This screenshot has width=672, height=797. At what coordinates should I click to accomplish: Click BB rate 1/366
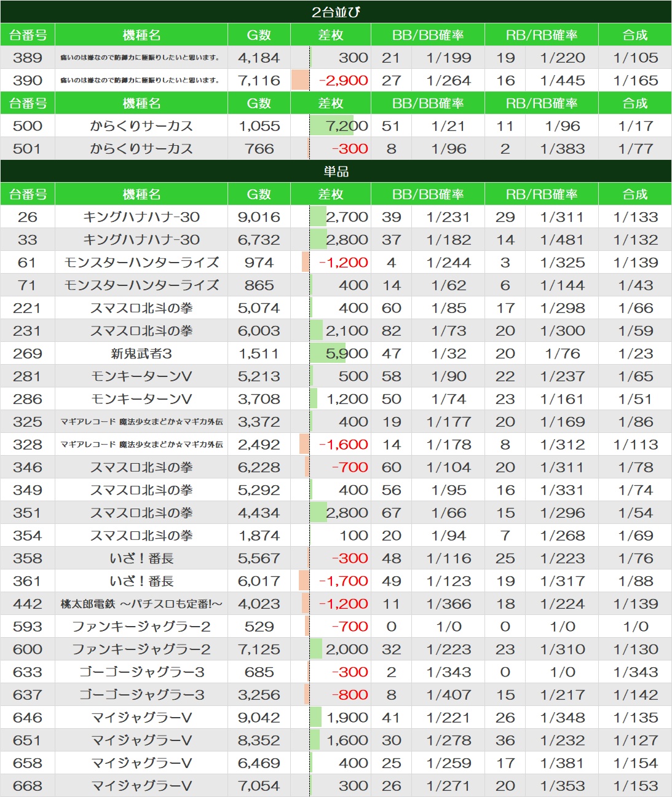449,604
